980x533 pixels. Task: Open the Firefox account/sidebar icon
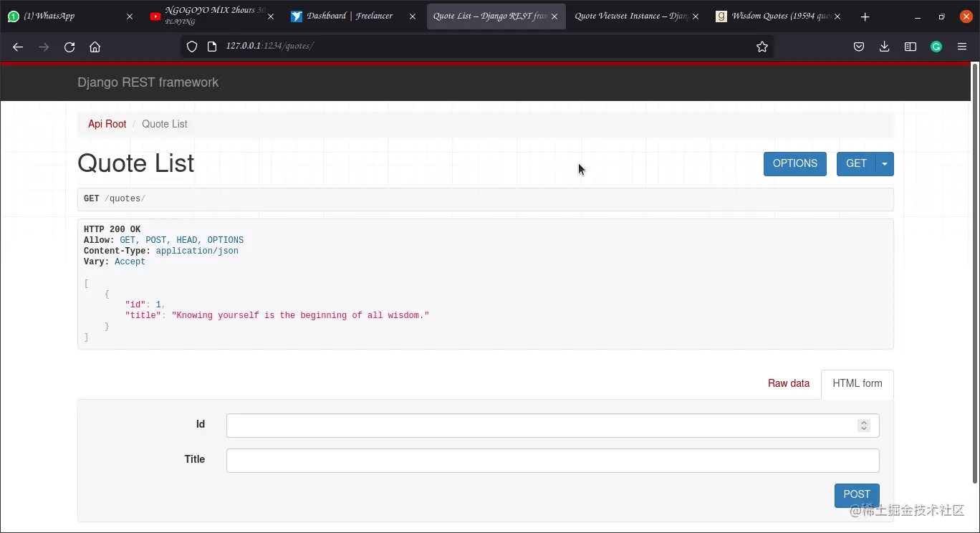[x=910, y=46]
